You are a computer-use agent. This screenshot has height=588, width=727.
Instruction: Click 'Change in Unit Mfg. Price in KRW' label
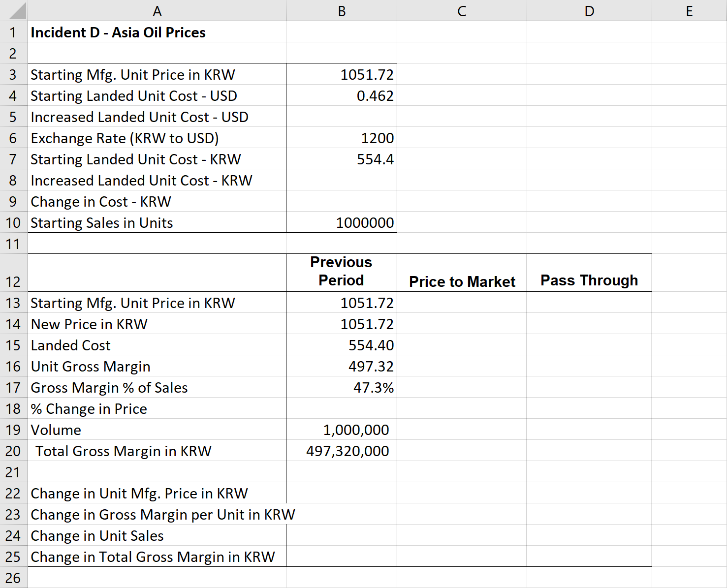click(x=139, y=494)
